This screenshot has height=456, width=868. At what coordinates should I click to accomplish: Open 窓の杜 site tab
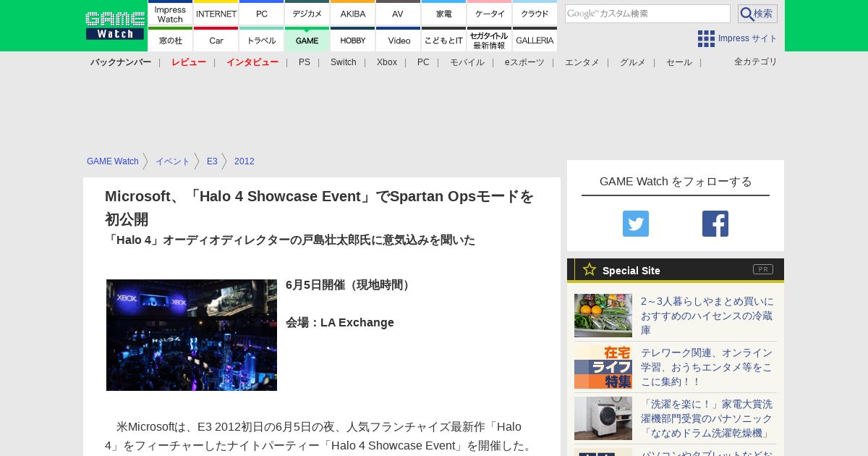click(x=170, y=39)
